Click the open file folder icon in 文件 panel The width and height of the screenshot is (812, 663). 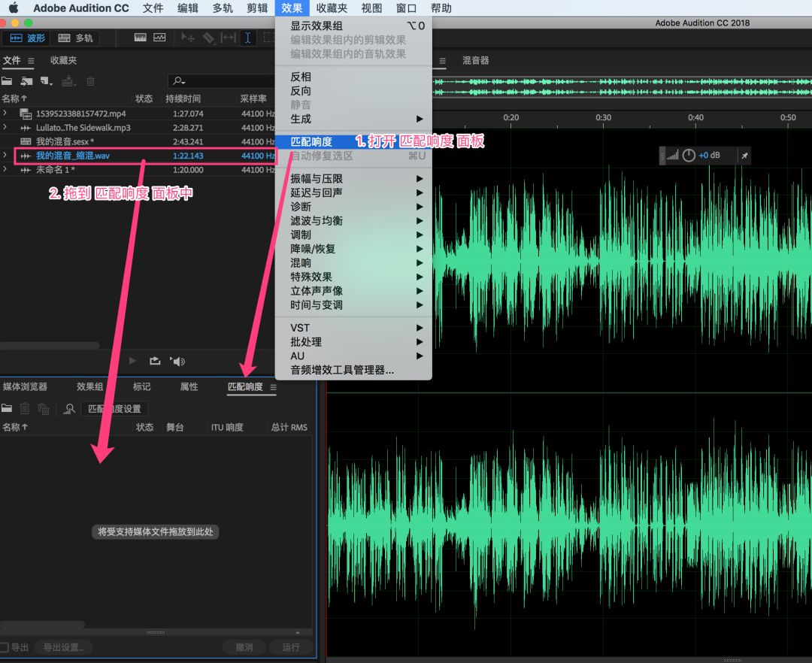pyautogui.click(x=7, y=80)
